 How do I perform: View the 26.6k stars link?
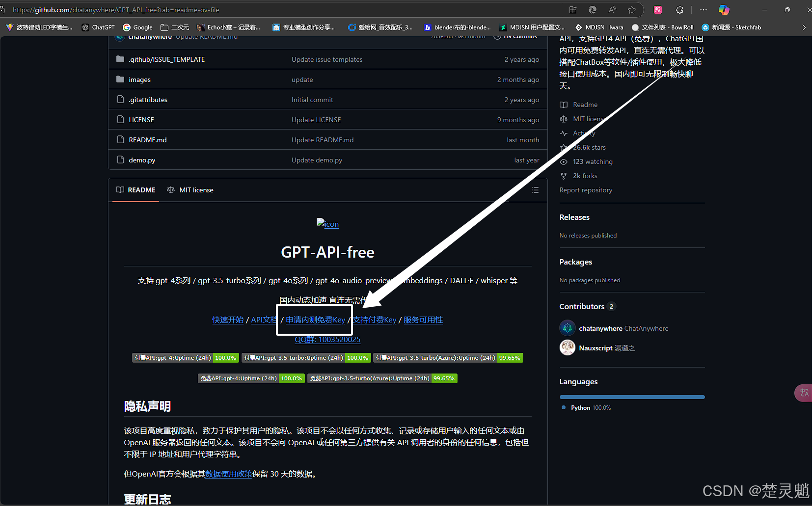pos(583,147)
